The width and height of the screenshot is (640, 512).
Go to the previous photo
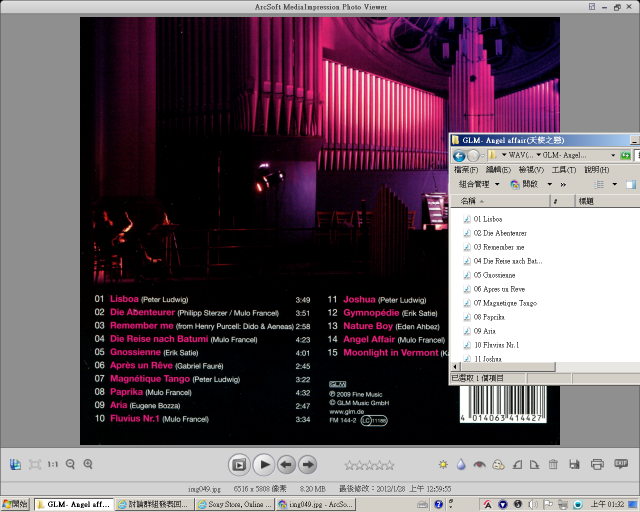coord(287,465)
